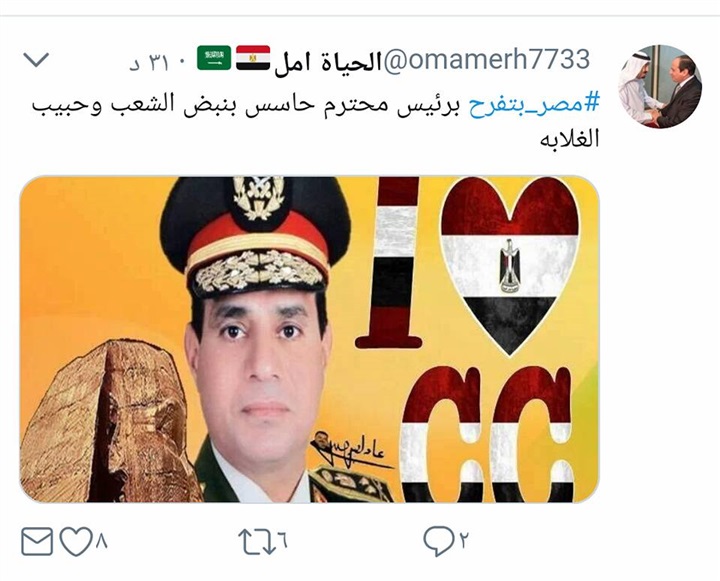Click the display name الحياة امل
The width and height of the screenshot is (720, 581).
click(x=328, y=61)
